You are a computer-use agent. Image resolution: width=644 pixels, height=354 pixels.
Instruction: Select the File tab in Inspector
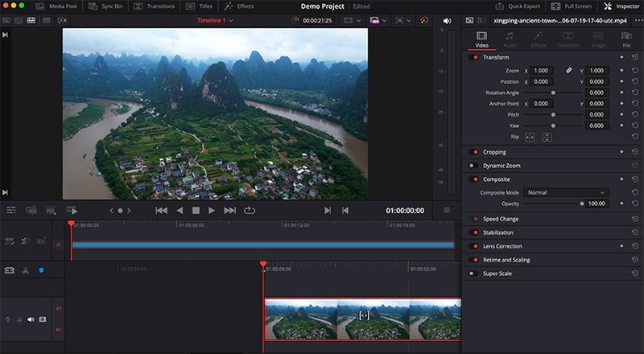[x=626, y=39]
